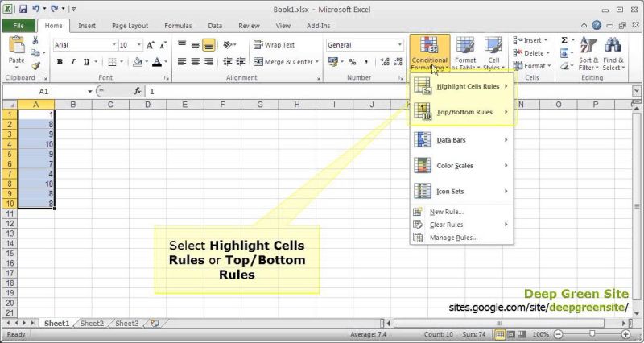Switch to the Page Layout tab
Screen dimensions: 644x343
(130, 26)
